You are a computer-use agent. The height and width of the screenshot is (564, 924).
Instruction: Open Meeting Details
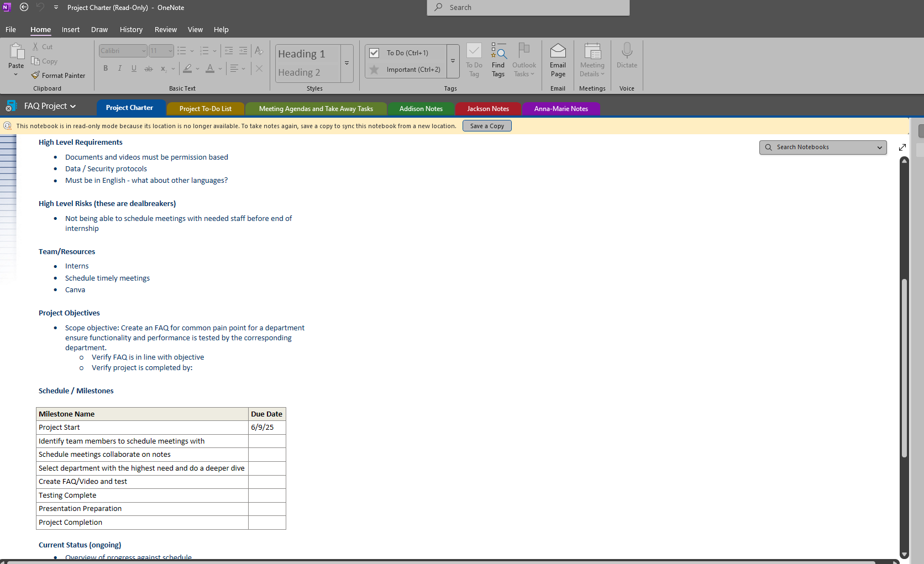(592, 60)
